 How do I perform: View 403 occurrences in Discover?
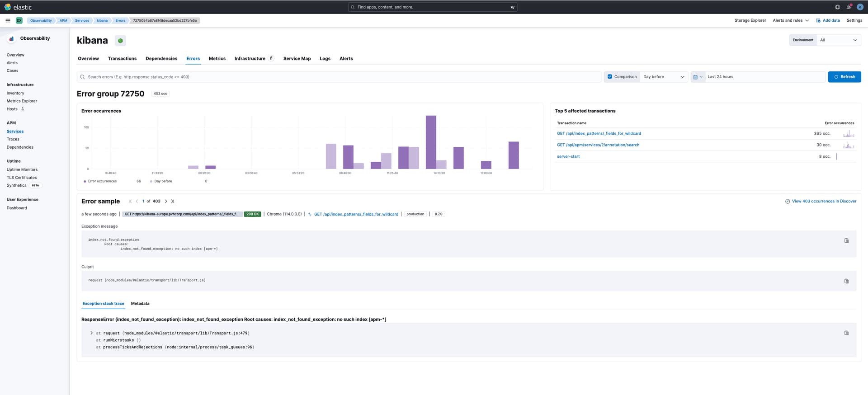coord(821,202)
